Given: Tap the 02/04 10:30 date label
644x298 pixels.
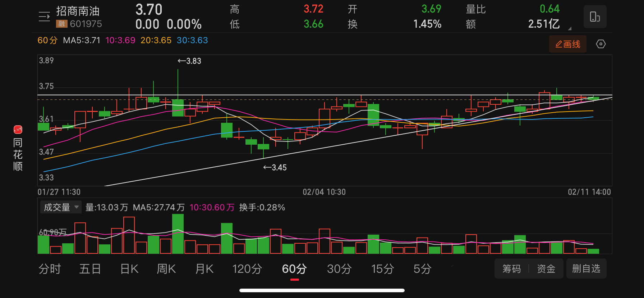Looking at the screenshot, I should [324, 192].
